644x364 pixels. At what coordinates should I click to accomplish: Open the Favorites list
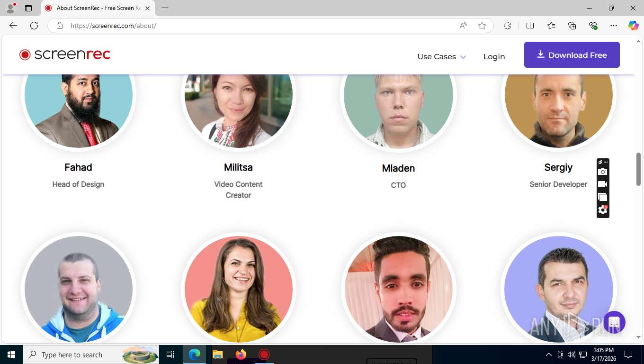(551, 26)
